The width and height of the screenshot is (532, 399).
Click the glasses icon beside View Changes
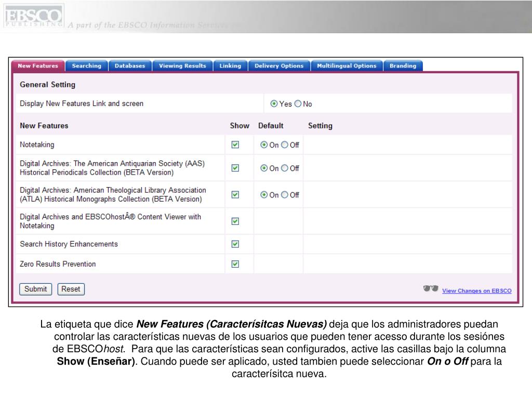(431, 289)
